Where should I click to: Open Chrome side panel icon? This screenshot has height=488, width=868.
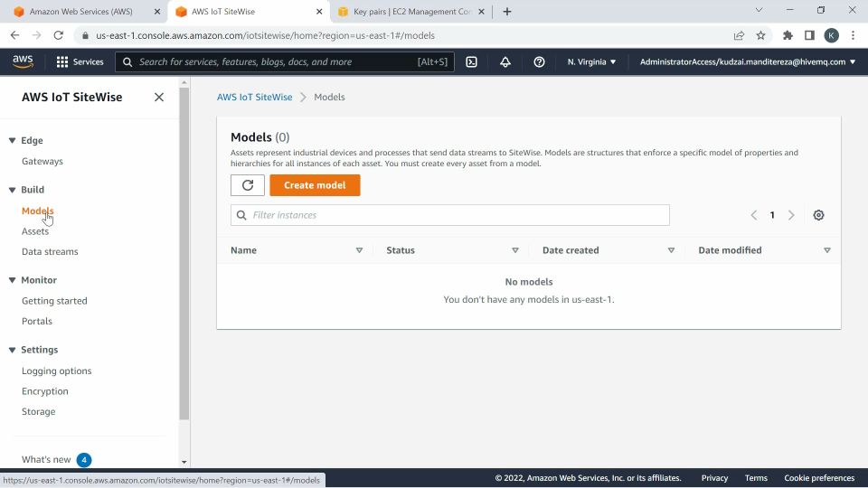tap(809, 35)
